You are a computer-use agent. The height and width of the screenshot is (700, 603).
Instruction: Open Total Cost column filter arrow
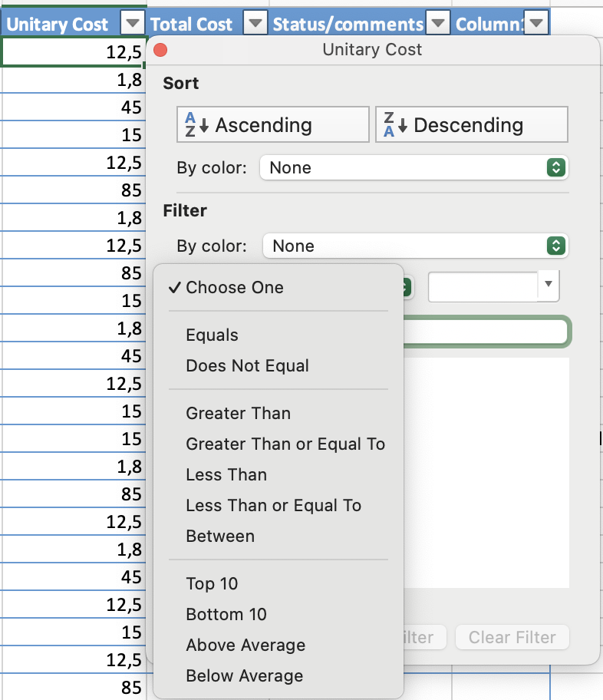[255, 24]
